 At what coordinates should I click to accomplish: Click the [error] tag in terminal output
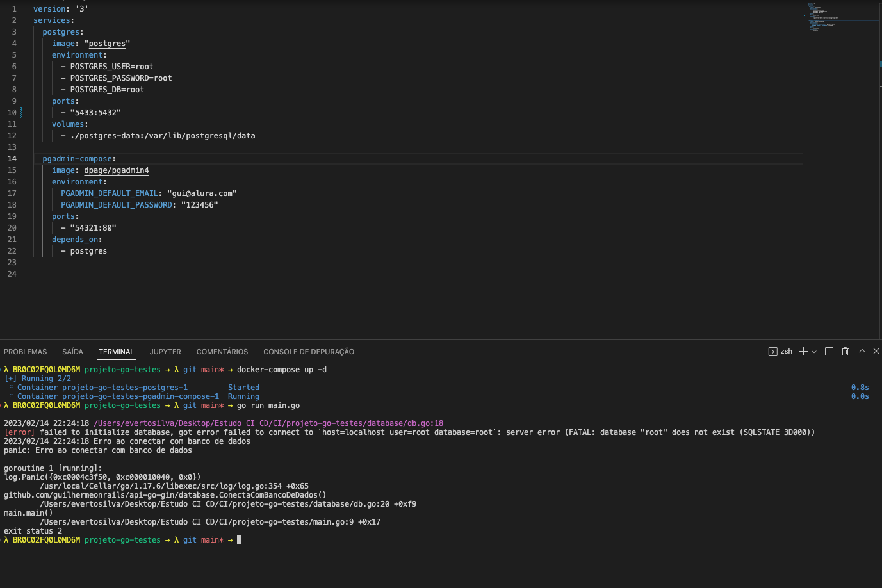[19, 432]
